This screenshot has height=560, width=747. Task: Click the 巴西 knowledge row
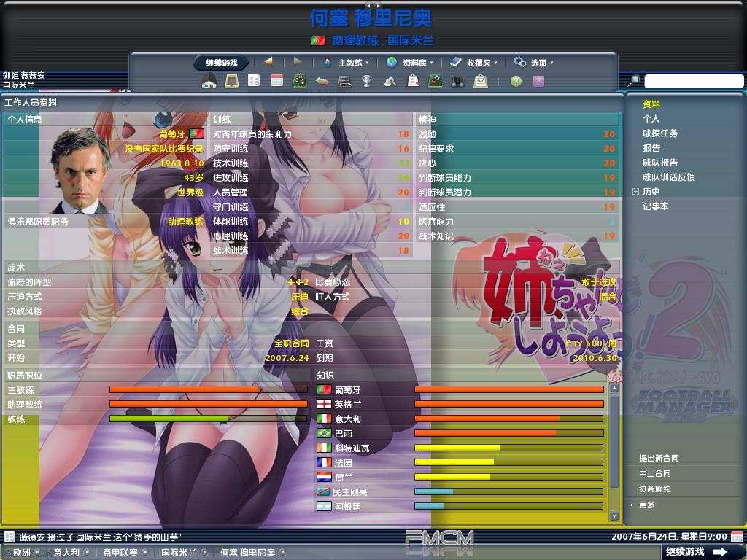tap(460, 433)
